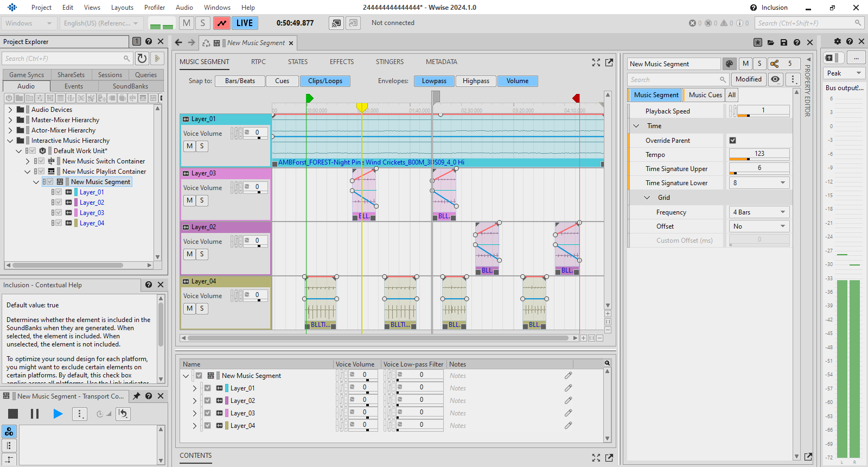
Task: Click the Play button in Transport Control
Action: pyautogui.click(x=58, y=414)
